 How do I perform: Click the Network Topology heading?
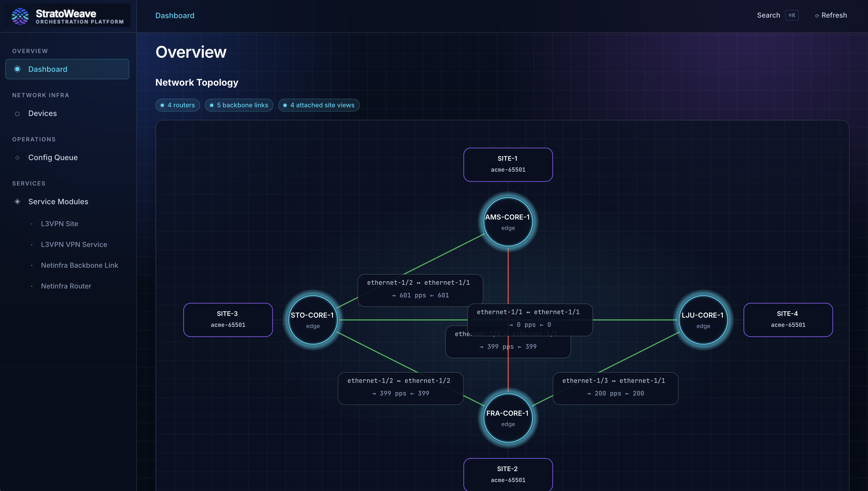click(x=197, y=82)
